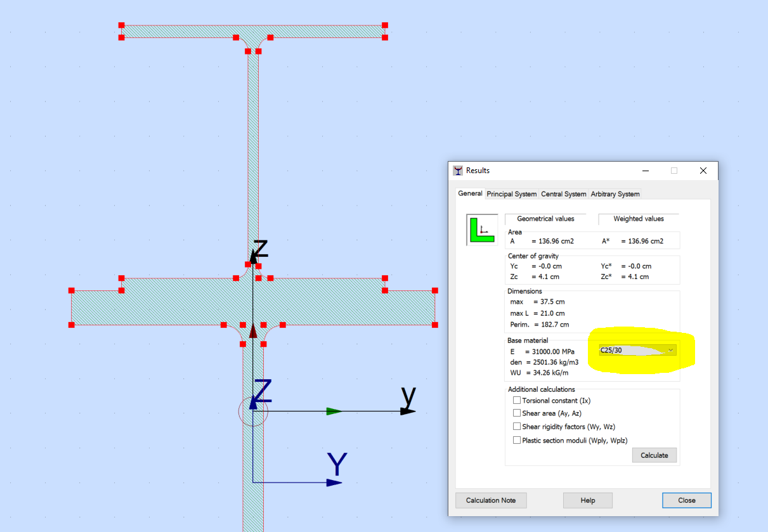This screenshot has height=532, width=768.
Task: Click the circled origin marker on Z axis
Action: [x=253, y=411]
